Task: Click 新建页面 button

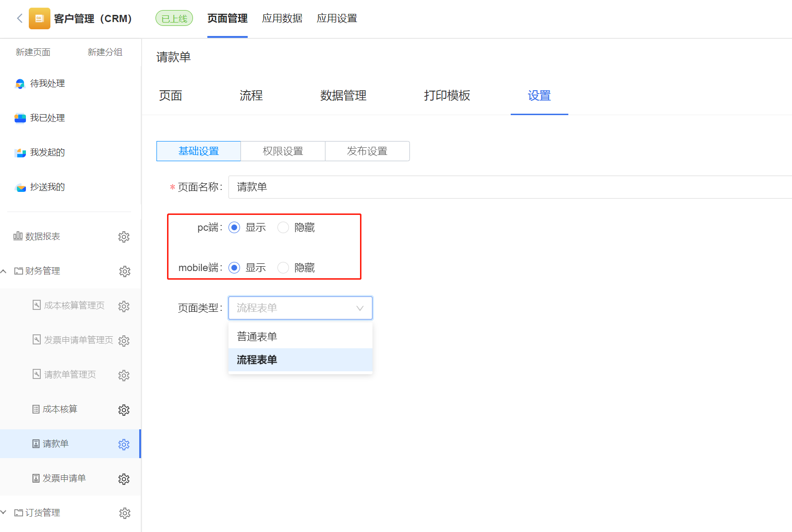Action: 33,52
